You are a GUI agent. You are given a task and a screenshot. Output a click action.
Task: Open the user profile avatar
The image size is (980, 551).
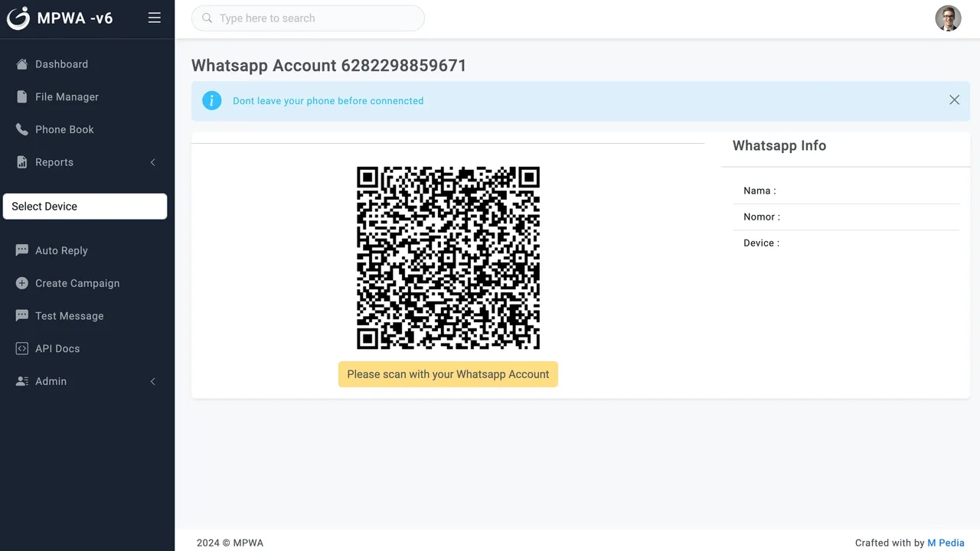[x=948, y=18]
